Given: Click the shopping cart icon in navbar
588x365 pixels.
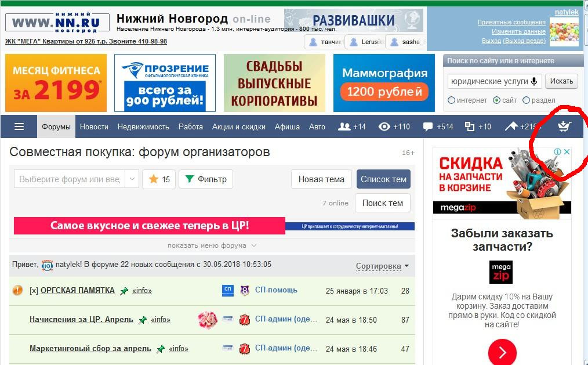Looking at the screenshot, I should point(563,127).
